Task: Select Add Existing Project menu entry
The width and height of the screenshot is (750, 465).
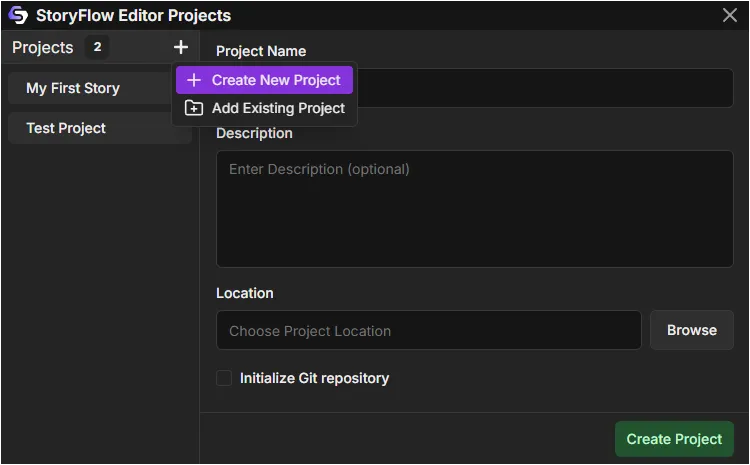Action: point(277,108)
